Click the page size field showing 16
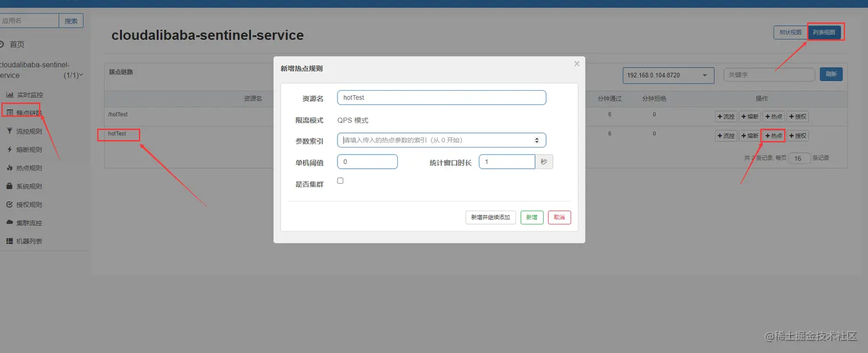Screen dimensions: 868x353 (799, 158)
